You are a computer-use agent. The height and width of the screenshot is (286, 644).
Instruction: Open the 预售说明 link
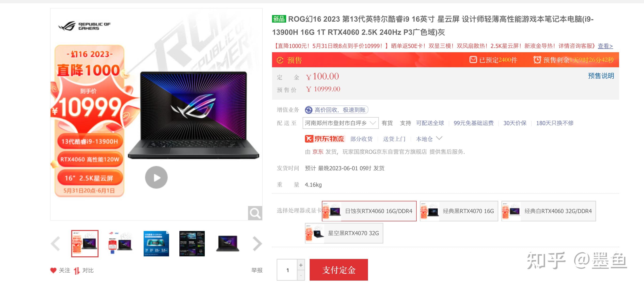601,76
